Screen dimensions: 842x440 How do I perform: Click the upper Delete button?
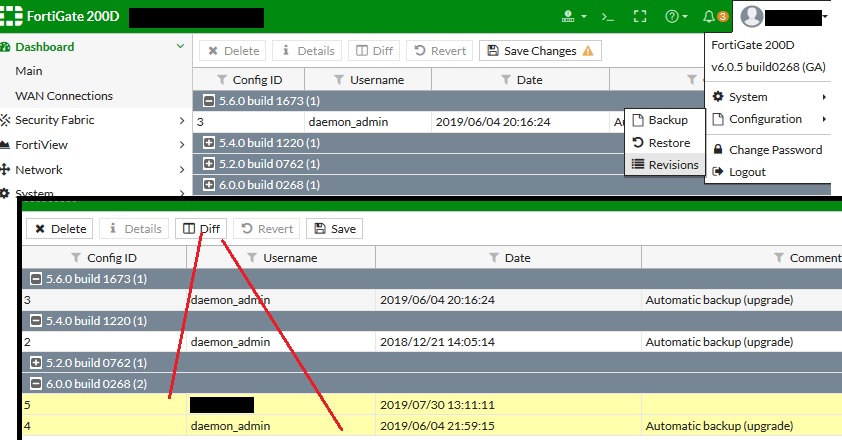[x=233, y=51]
